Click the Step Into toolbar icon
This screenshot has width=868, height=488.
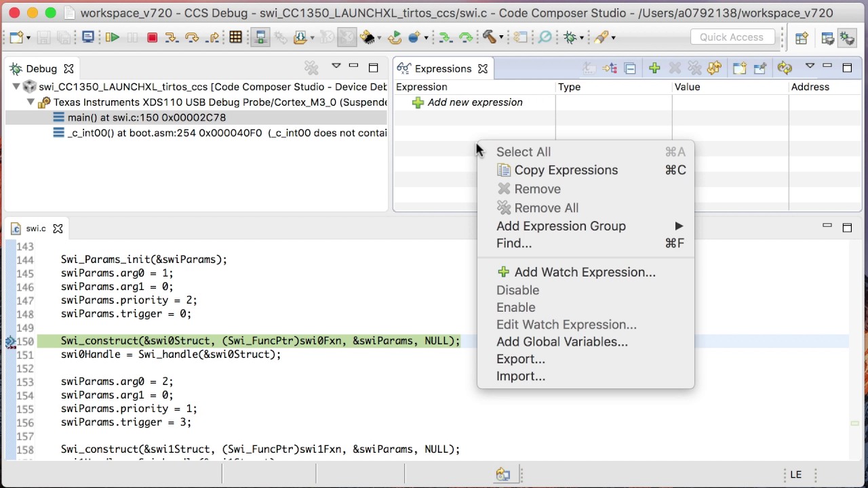coord(172,37)
